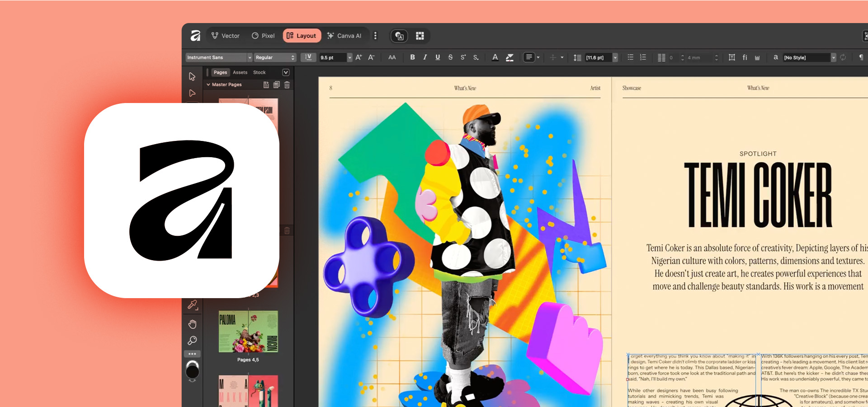
Task: Open the three-dot more options menu
Action: tap(375, 36)
